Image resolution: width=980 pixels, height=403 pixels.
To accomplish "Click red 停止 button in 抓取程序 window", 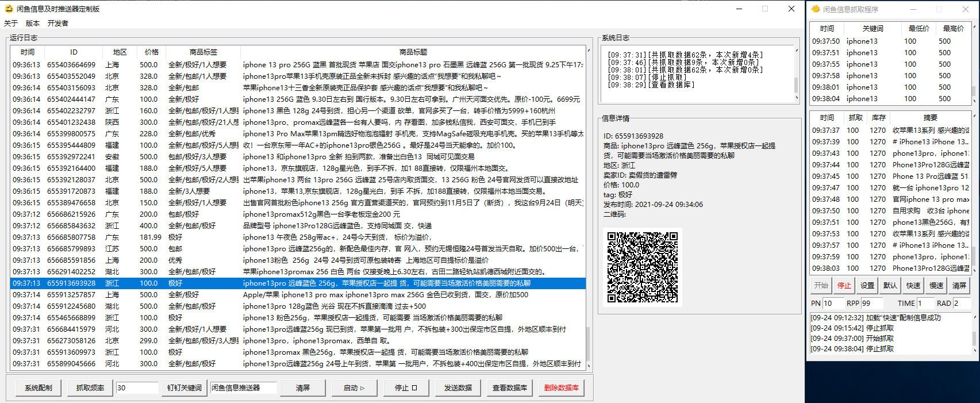I will pos(844,286).
